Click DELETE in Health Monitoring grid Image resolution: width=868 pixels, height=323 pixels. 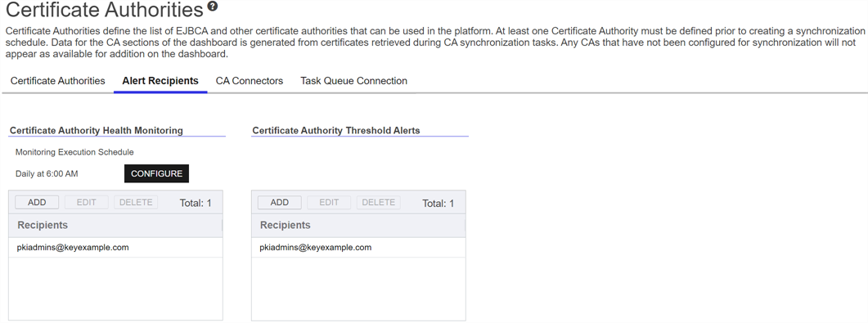136,203
